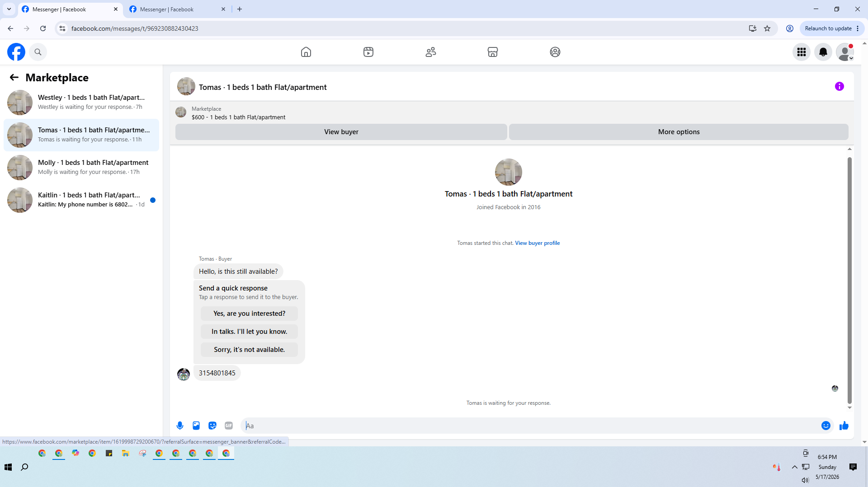868x487 pixels.
Task: Open the account profile menu
Action: (845, 52)
